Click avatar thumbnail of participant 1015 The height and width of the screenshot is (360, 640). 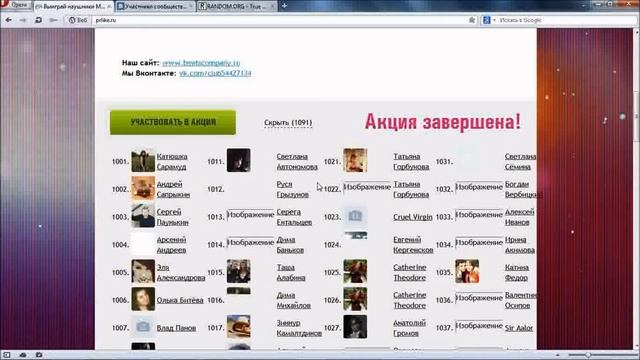click(x=239, y=271)
